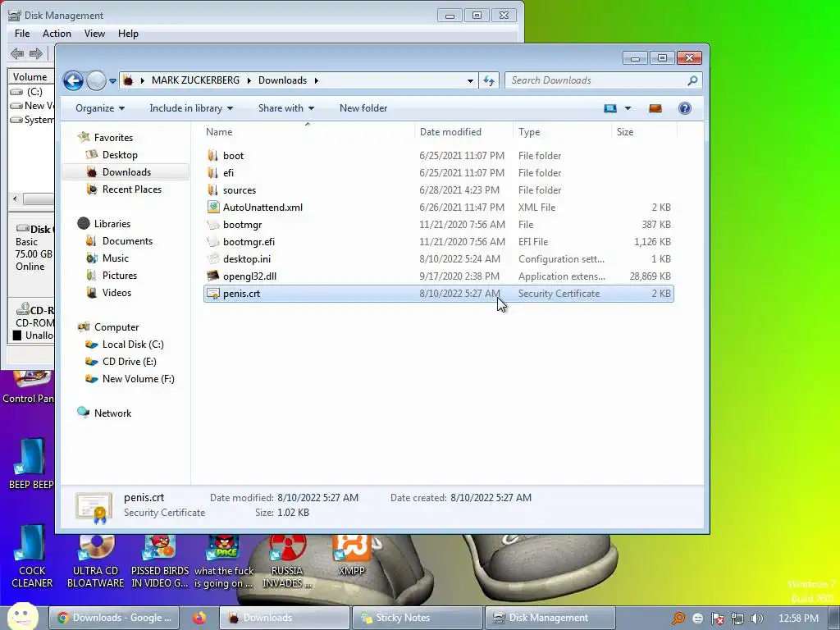This screenshot has width=840, height=630.
Task: Switch to Sticky Notes taskbar button
Action: 416,618
